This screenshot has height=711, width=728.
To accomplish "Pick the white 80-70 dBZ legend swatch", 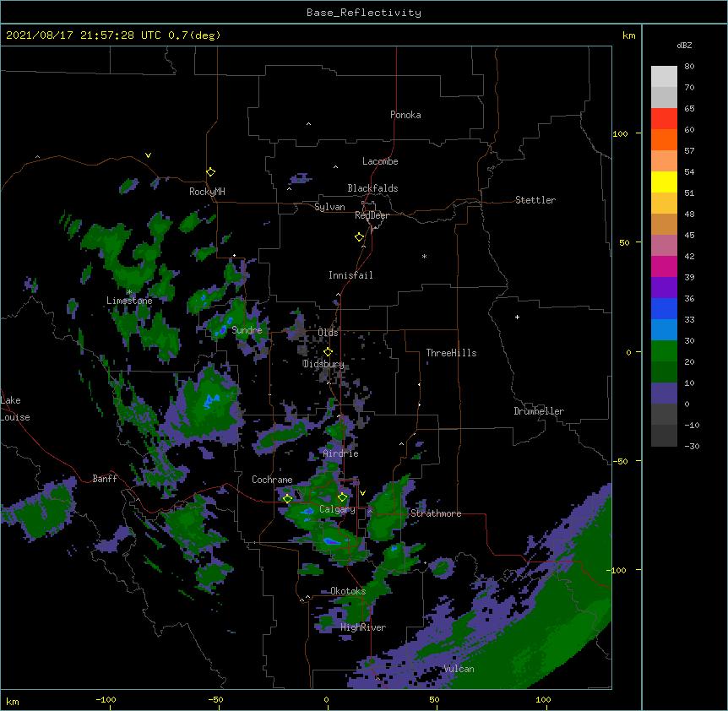I will point(664,77).
